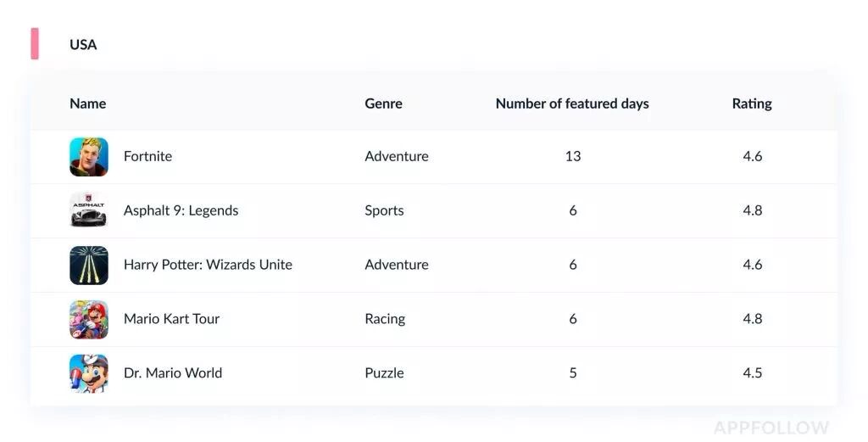
Task: Sort table by Name column header
Action: (87, 104)
